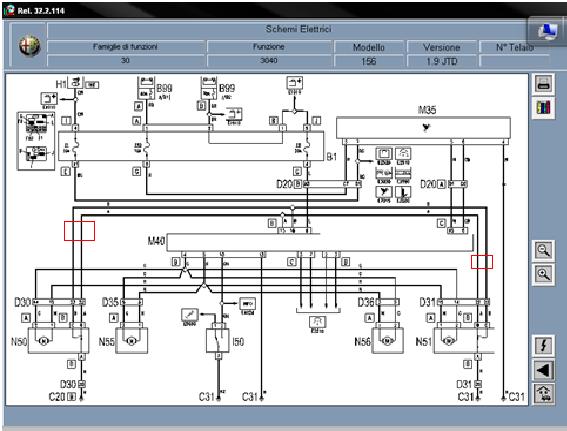Click the home car icon

click(x=543, y=393)
